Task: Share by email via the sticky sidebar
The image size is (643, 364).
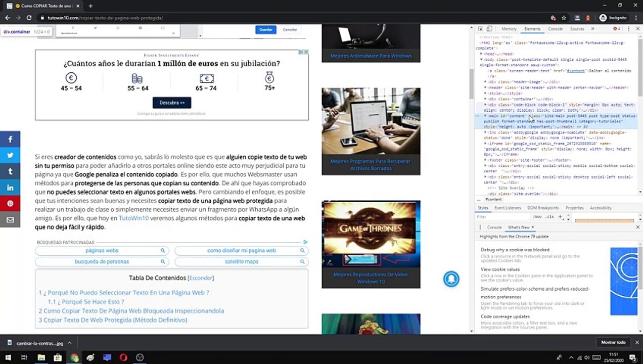Action: [10, 220]
